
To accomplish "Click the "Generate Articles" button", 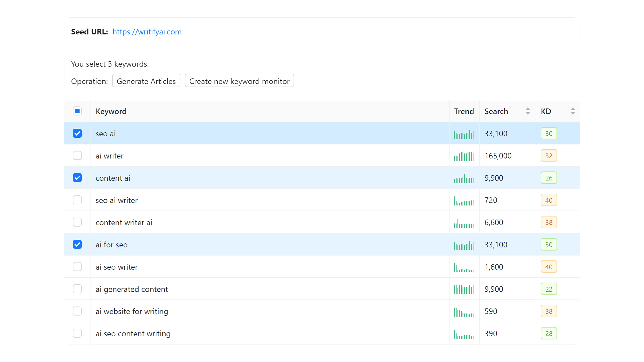I will [146, 81].
